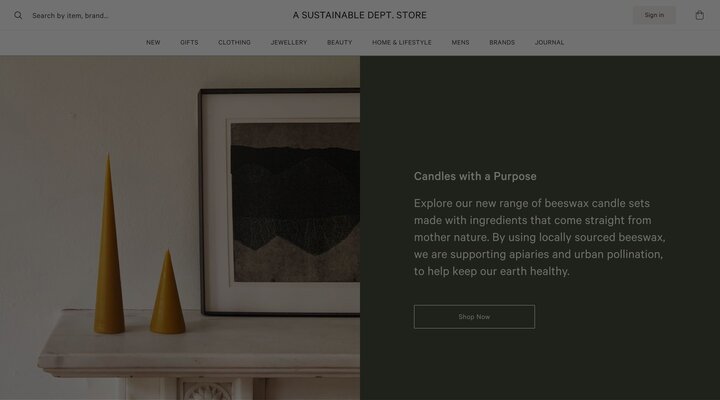The image size is (720, 400).
Task: Open the GIFTS menu item
Action: (189, 42)
